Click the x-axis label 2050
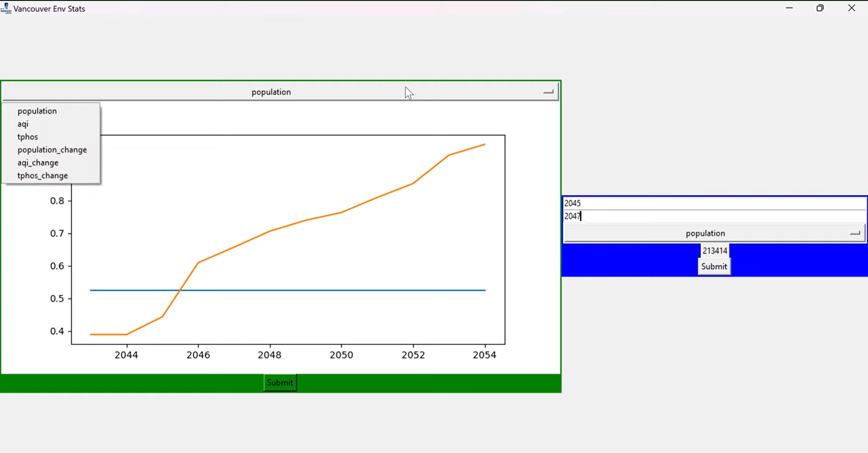Screen dimensions: 868x453 342,355
